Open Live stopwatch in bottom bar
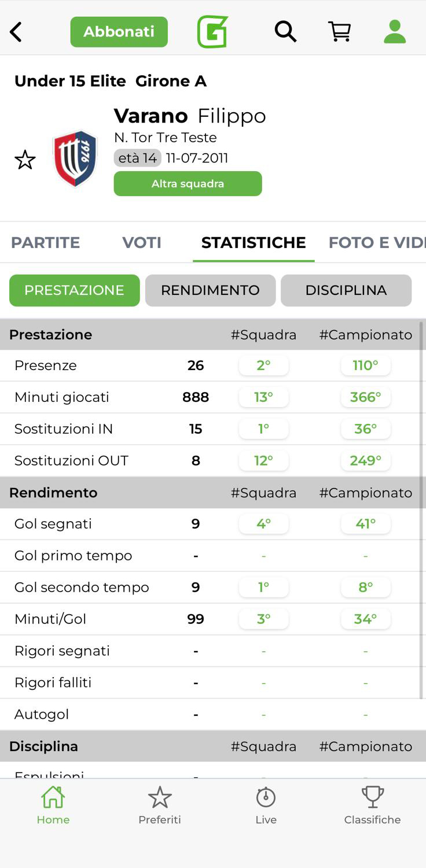Screen dimensions: 426x868 coord(266,805)
